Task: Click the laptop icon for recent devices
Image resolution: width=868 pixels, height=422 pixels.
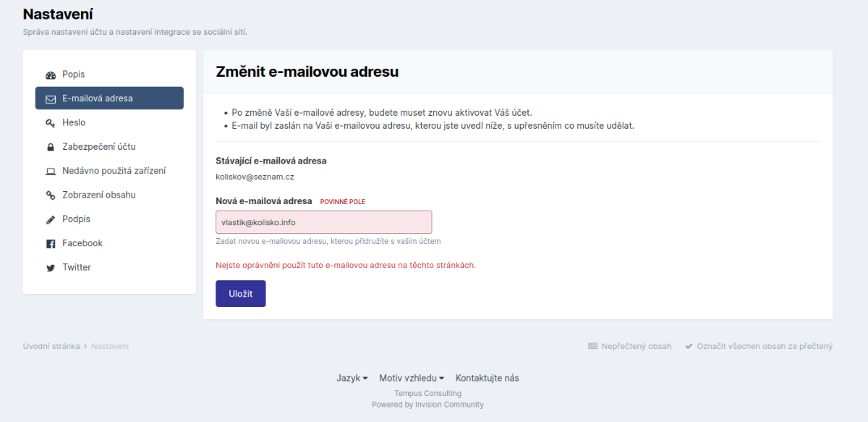Action: (x=51, y=172)
